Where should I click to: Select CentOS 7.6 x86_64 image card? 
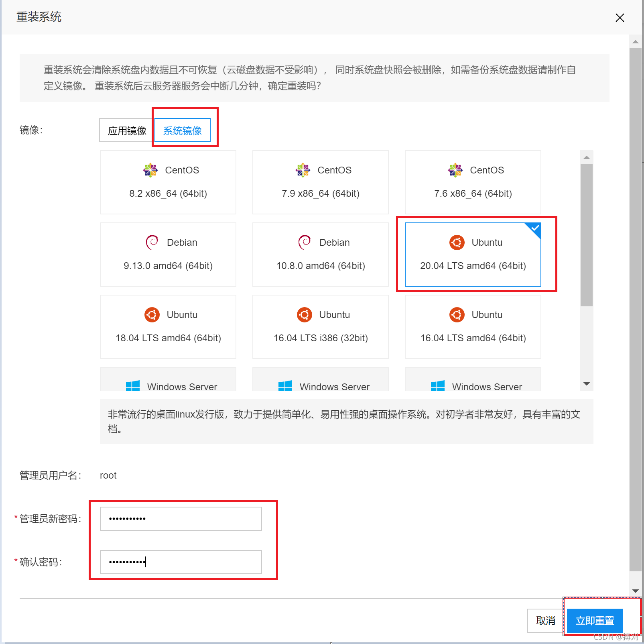coord(473,182)
